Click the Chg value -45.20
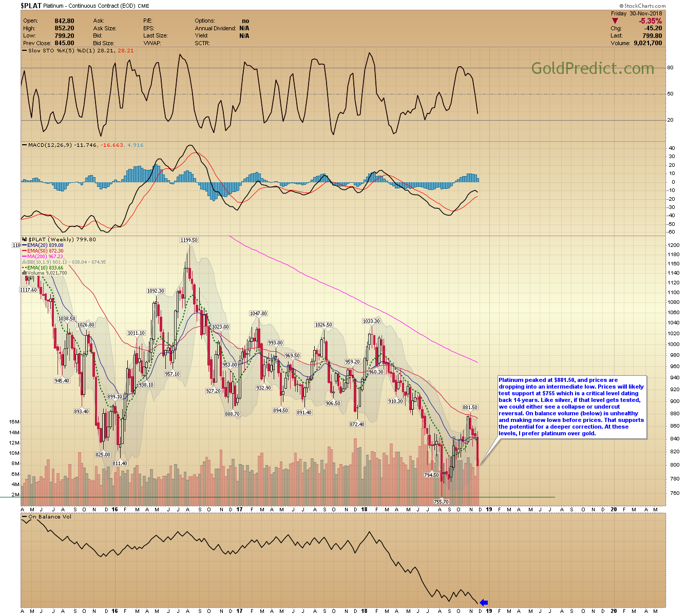The height and width of the screenshot is (616, 688). pos(654,29)
